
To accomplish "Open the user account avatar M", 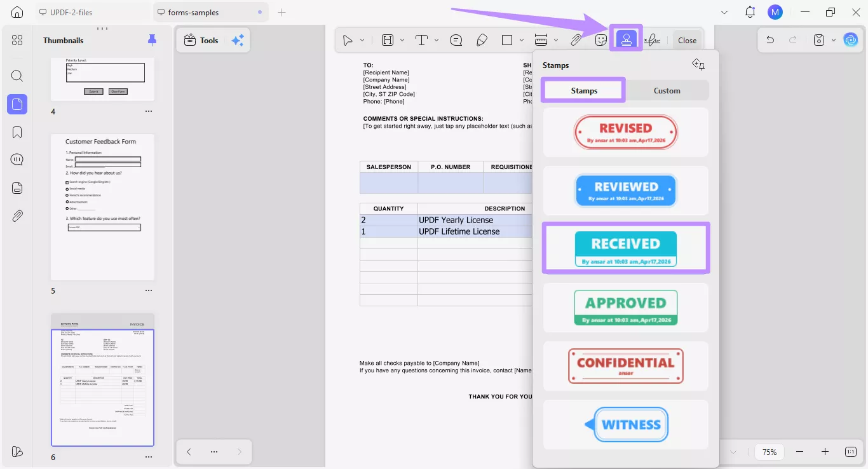I will coord(775,12).
